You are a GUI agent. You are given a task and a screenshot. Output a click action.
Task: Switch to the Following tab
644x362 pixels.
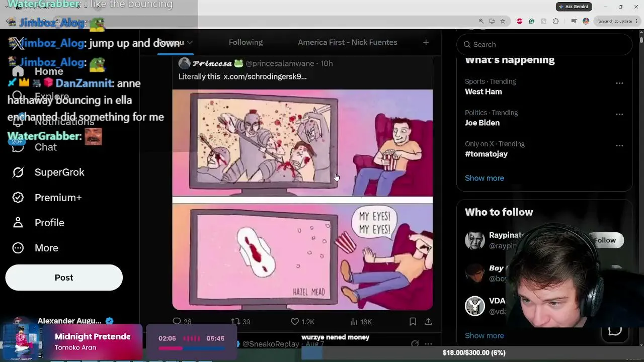pos(246,42)
